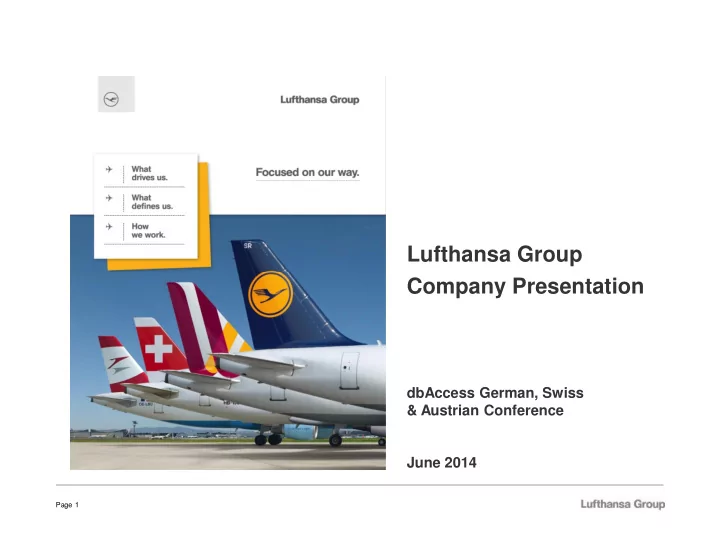Viewport: 720px width, 557px height.
Task: Click the airplane icon beside 'How we work.'
Action: 109,226
